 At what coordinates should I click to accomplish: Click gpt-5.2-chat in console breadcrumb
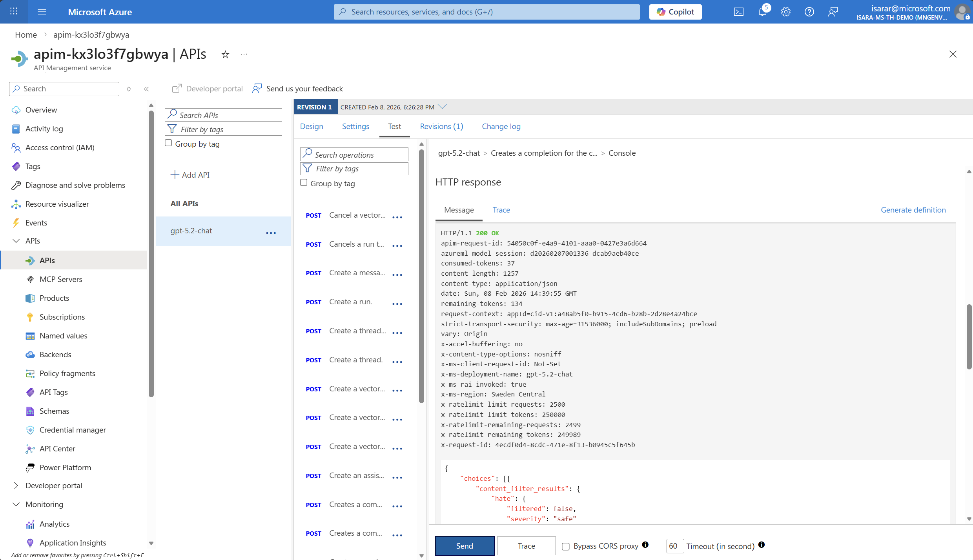pyautogui.click(x=459, y=153)
